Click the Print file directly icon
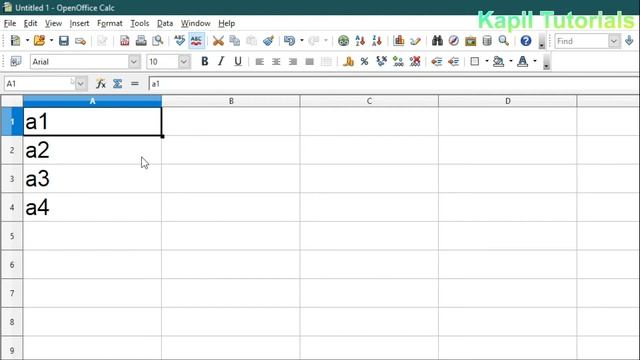Viewport: 640px width, 360px height. click(x=141, y=41)
